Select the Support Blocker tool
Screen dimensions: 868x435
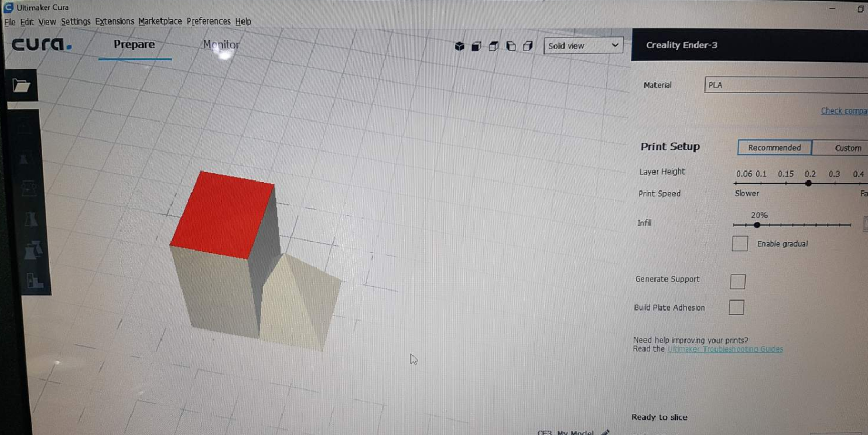coord(35,280)
